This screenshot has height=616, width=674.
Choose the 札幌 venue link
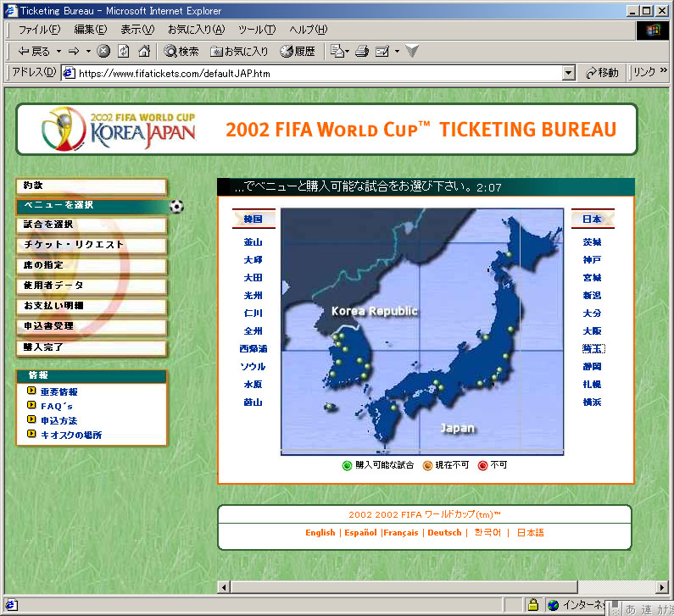[592, 385]
